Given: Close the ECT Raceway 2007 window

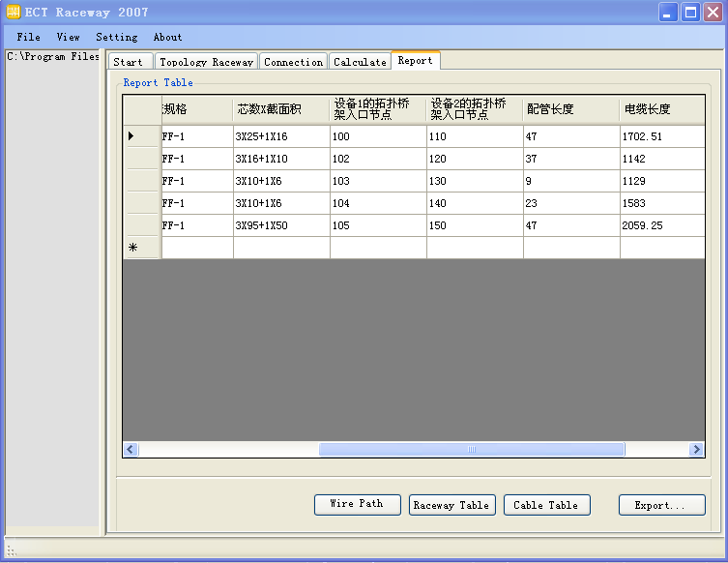Looking at the screenshot, I should [713, 12].
